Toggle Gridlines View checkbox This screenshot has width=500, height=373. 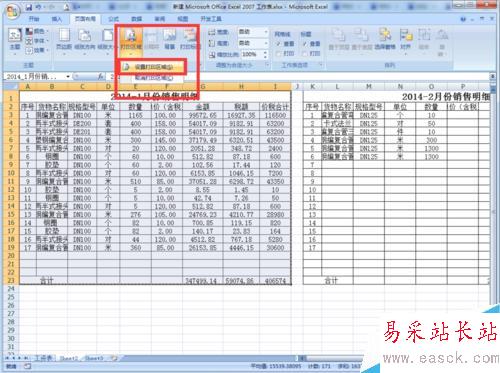278,44
